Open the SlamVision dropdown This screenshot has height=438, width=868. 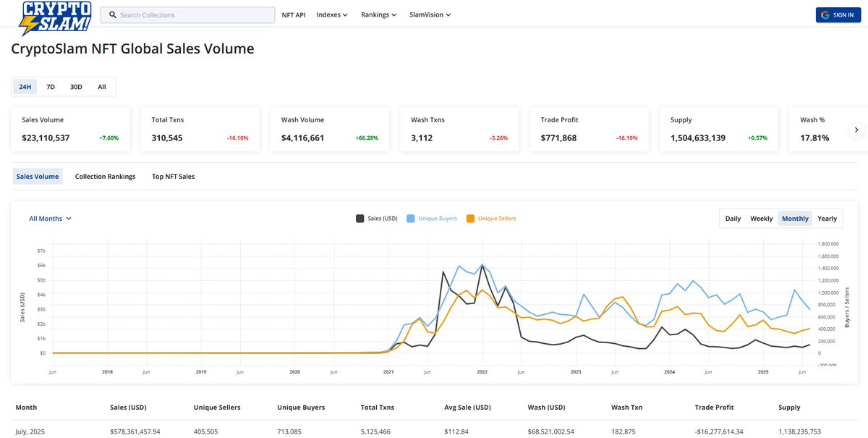430,14
